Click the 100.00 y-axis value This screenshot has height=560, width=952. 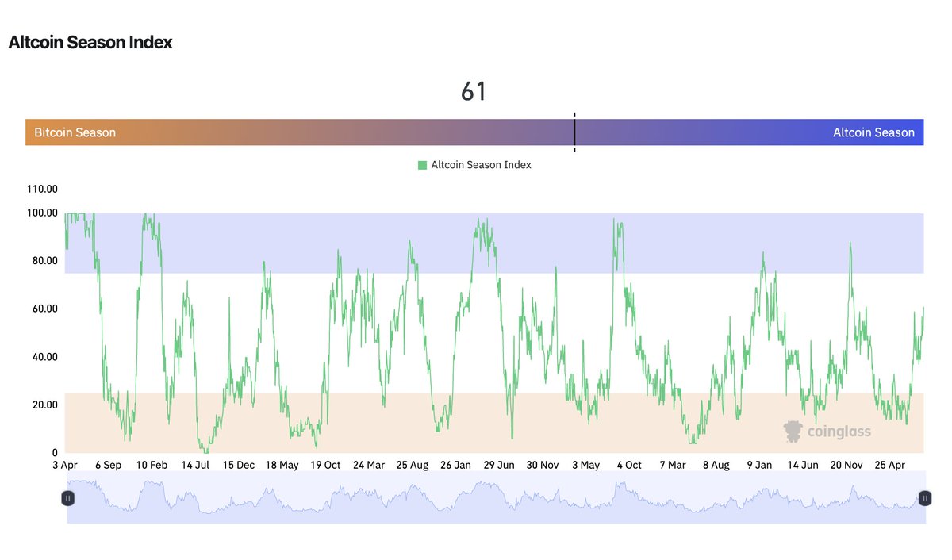42,213
